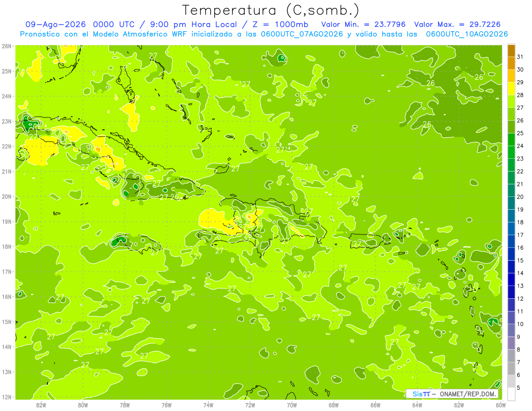Click the legend scale number 9
This screenshot has height=411, width=532.
coord(519,337)
